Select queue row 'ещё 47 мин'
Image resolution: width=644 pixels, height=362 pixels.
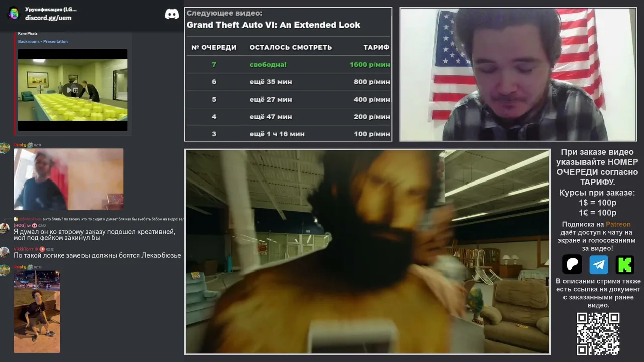pos(288,116)
